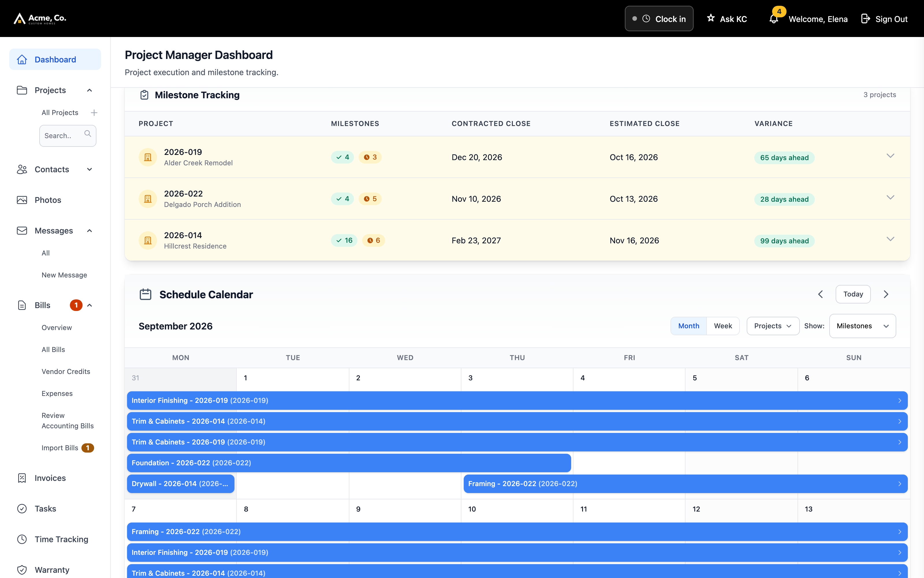Click the Photos picture icon
The height and width of the screenshot is (578, 924).
point(22,200)
